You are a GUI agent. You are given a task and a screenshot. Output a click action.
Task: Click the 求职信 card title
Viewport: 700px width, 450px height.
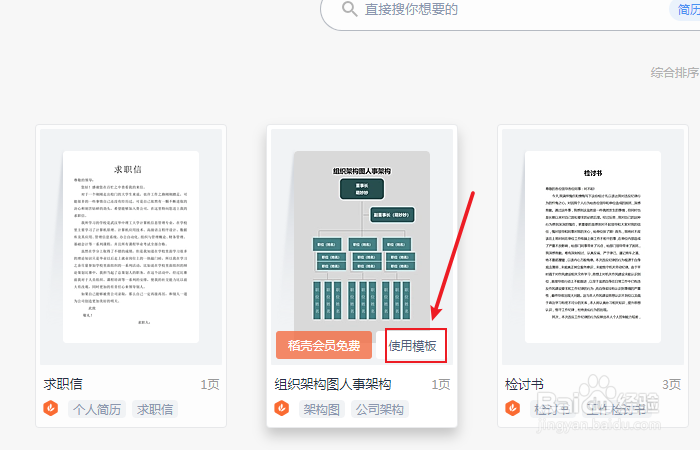(x=63, y=384)
